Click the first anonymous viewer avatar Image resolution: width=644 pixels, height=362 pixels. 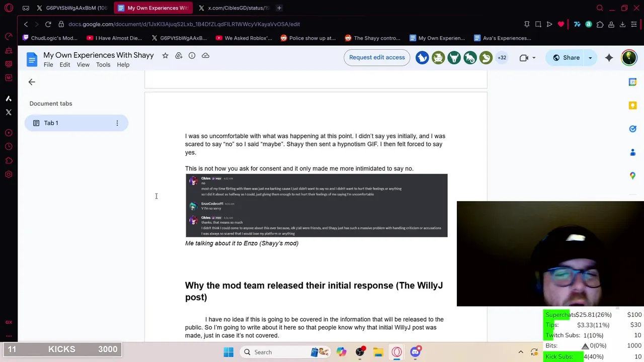[422, 57]
